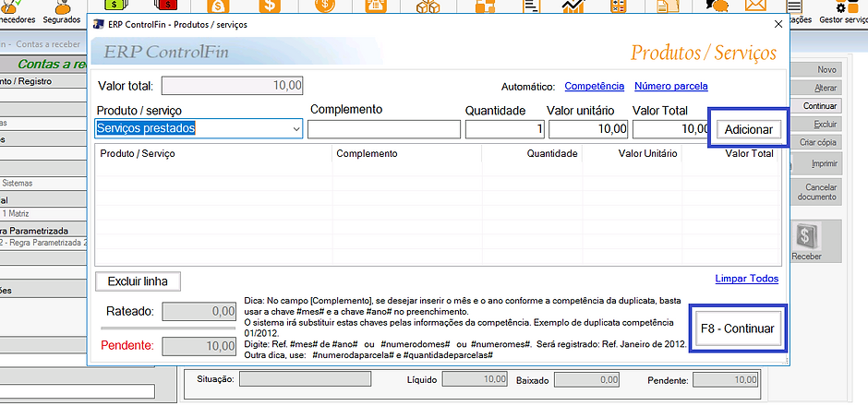Click the 'Regra Parametrizada 2' row
This screenshot has width=868, height=406.
point(43,243)
